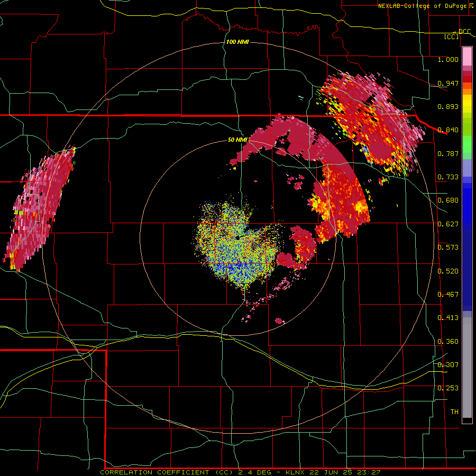
Task: Click the TH threshold label on scale
Action: point(454,412)
